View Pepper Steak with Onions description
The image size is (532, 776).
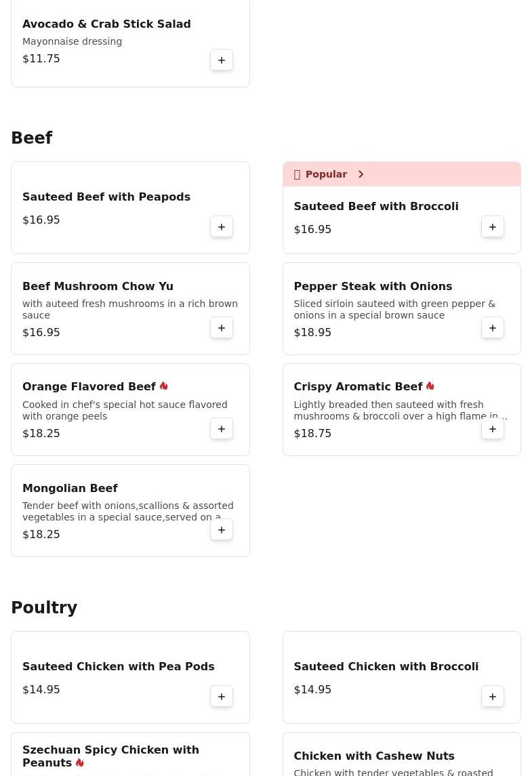pyautogui.click(x=394, y=310)
